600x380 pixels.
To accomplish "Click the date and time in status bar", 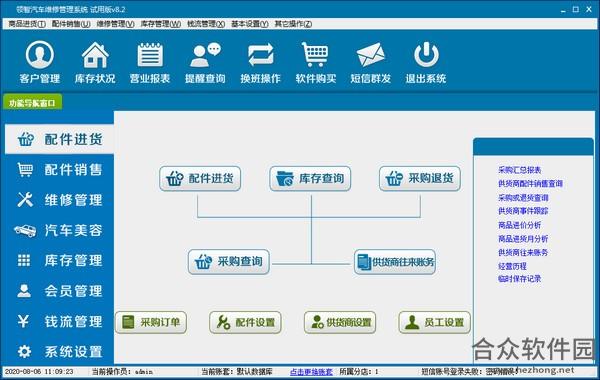I will (x=39, y=372).
